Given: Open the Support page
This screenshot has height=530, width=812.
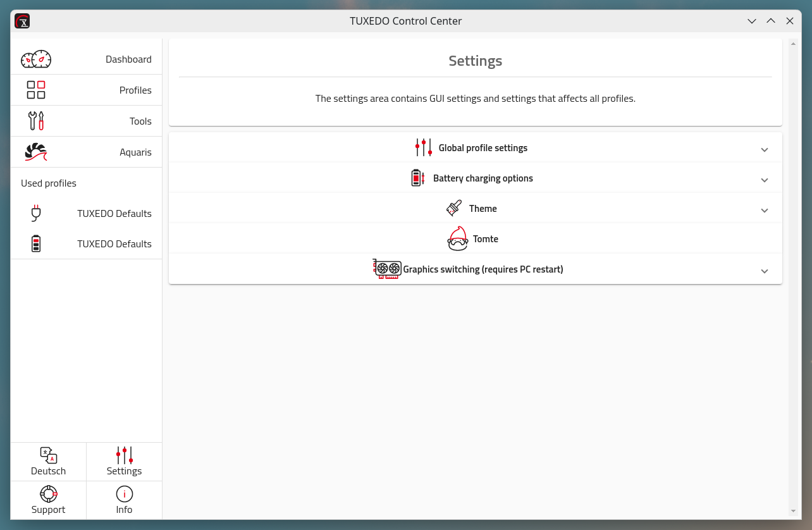Looking at the screenshot, I should [49, 500].
